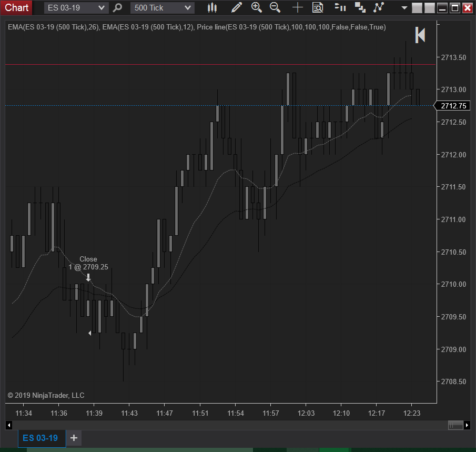
Task: Click the 12:03 time axis label
Action: tap(306, 413)
